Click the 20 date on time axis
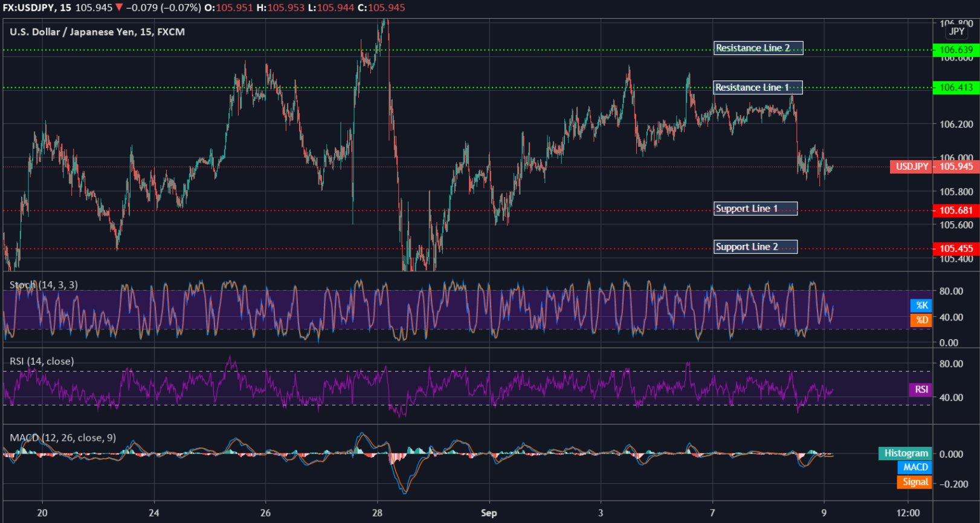The width and height of the screenshot is (980, 523). coord(42,513)
